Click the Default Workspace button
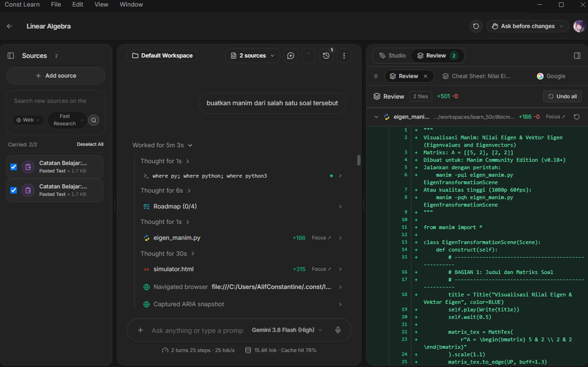This screenshot has width=588, height=367. coord(162,56)
